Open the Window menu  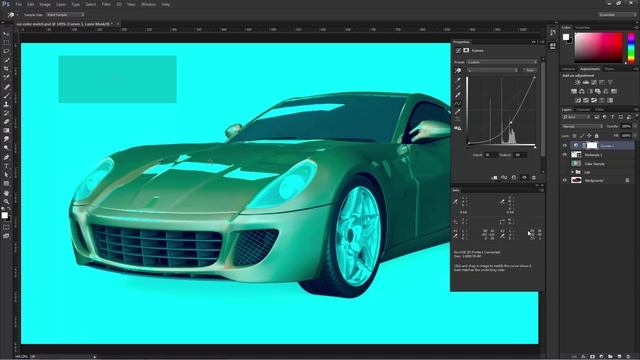[x=148, y=4]
